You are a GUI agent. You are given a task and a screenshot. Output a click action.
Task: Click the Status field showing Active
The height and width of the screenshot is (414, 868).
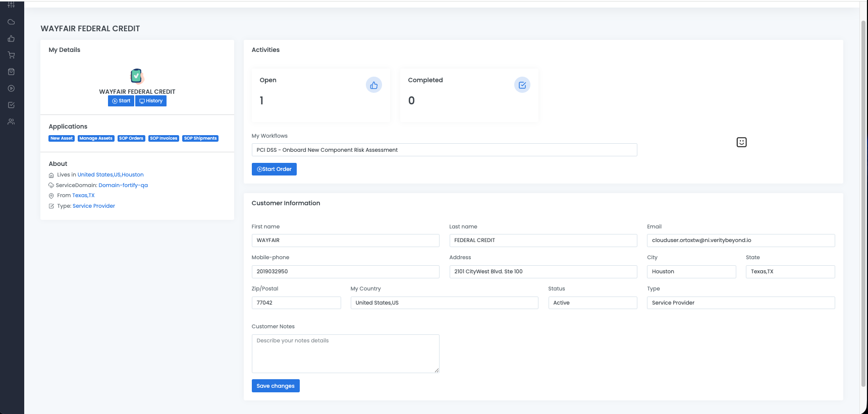(592, 303)
